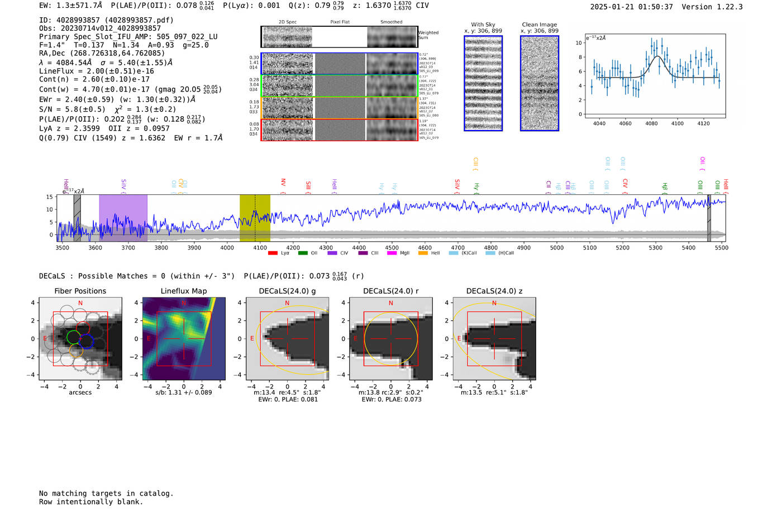782x532 pixels.
Task: Click the Gaussian emission line fit plot
Action: click(655, 76)
